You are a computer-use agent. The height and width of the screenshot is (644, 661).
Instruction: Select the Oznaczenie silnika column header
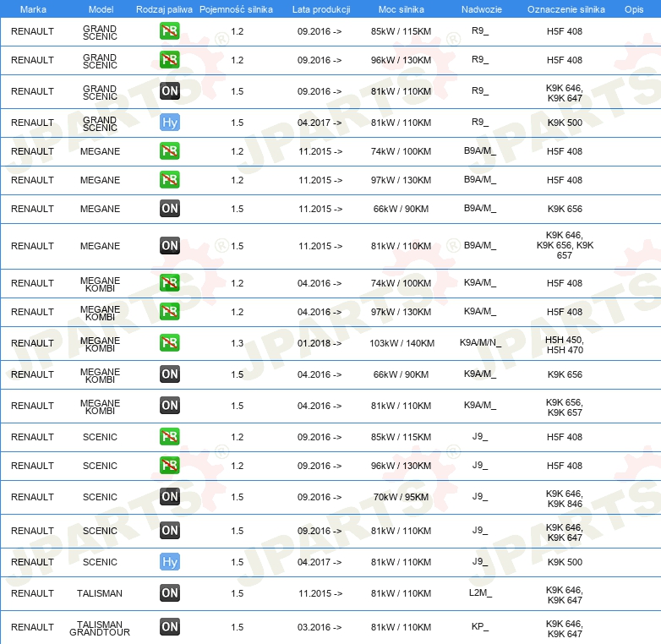(566, 9)
